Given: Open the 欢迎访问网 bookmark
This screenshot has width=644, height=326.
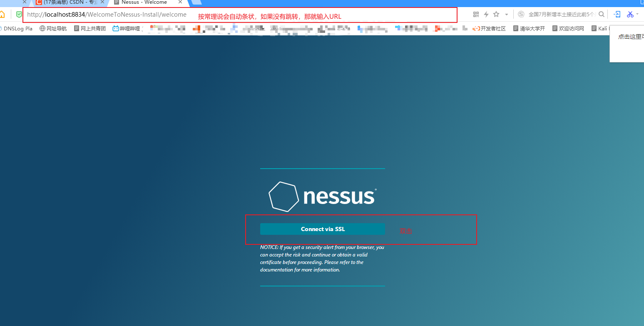Looking at the screenshot, I should (568, 29).
